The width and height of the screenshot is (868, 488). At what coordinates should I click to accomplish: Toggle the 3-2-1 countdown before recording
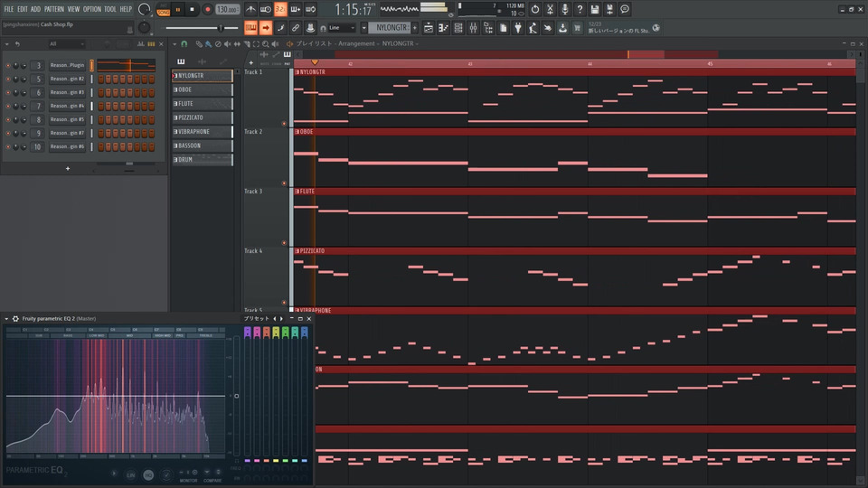[x=280, y=9]
